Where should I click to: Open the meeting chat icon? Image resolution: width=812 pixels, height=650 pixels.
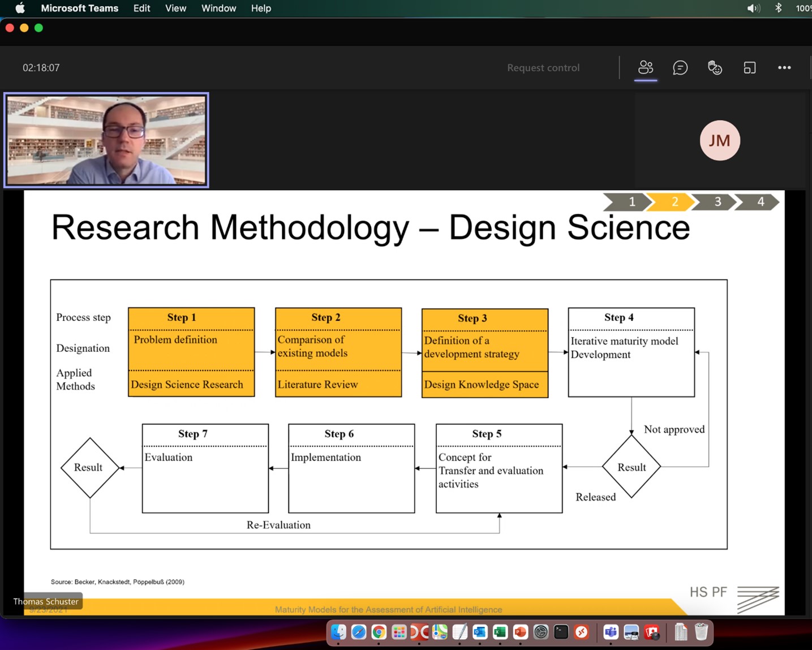click(x=680, y=68)
